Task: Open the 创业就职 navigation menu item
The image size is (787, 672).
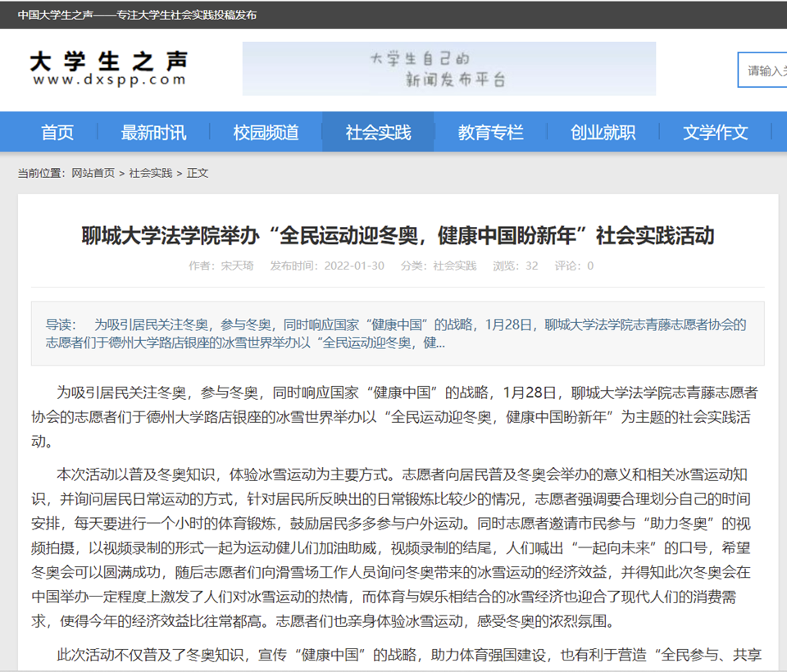Action: click(603, 131)
